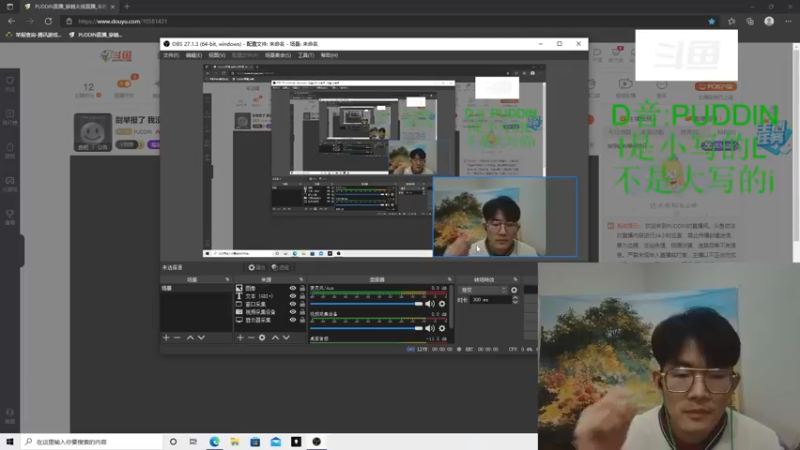Image resolution: width=800 pixels, height=450 pixels.
Task: Move source up with Sources panel up arrow
Action: pyautogui.click(x=276, y=338)
